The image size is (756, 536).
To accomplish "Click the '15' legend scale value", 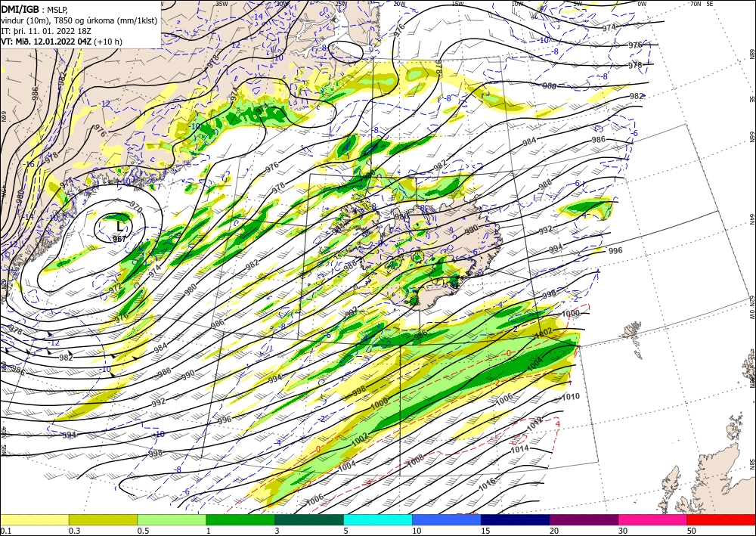I will (486, 531).
